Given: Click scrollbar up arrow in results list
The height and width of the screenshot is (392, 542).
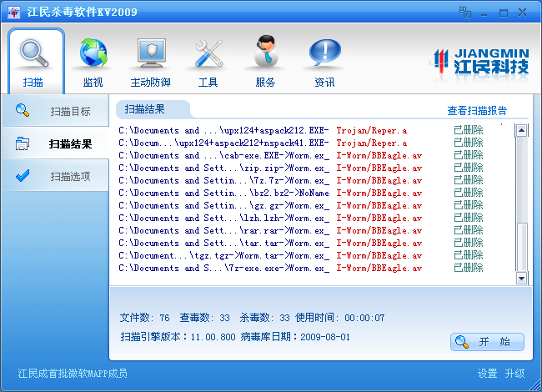Looking at the screenshot, I should point(521,130).
